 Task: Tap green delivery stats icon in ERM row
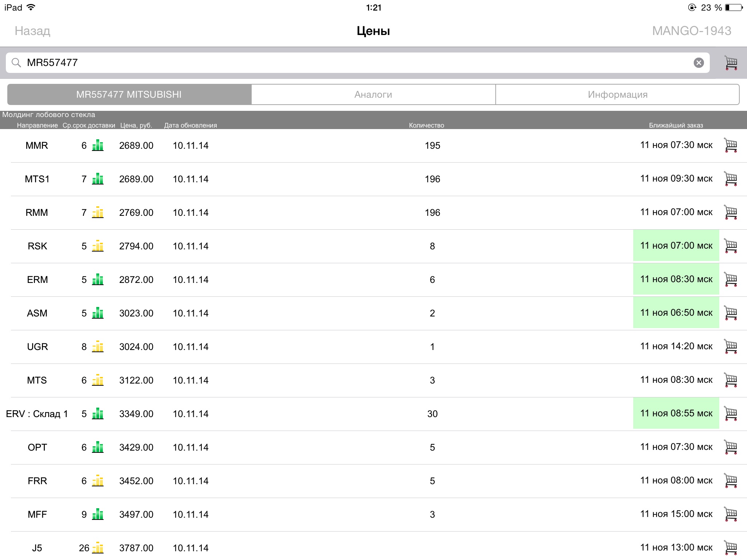click(x=98, y=279)
